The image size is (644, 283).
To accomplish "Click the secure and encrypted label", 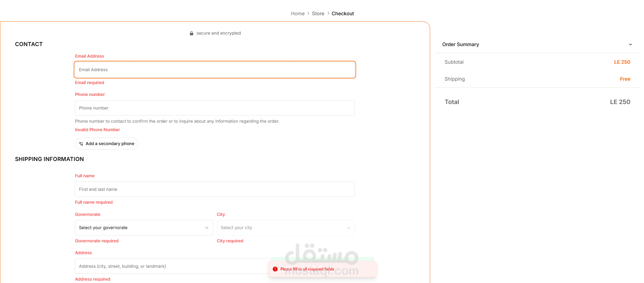I will pyautogui.click(x=219, y=33).
